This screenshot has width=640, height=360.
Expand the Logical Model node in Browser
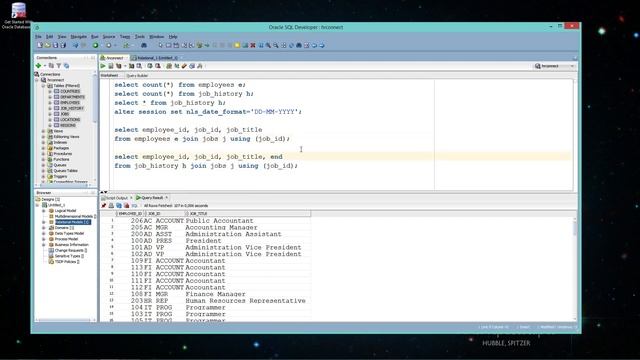point(44,211)
